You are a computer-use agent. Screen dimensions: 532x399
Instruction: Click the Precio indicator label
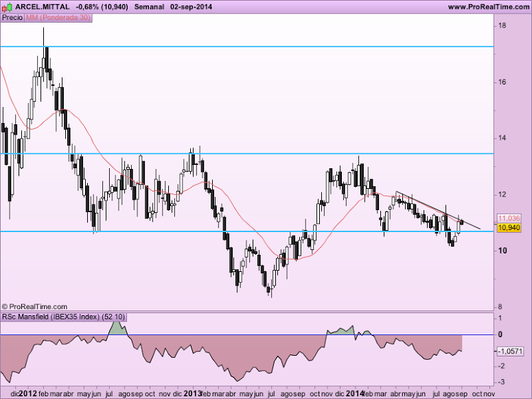click(x=12, y=18)
